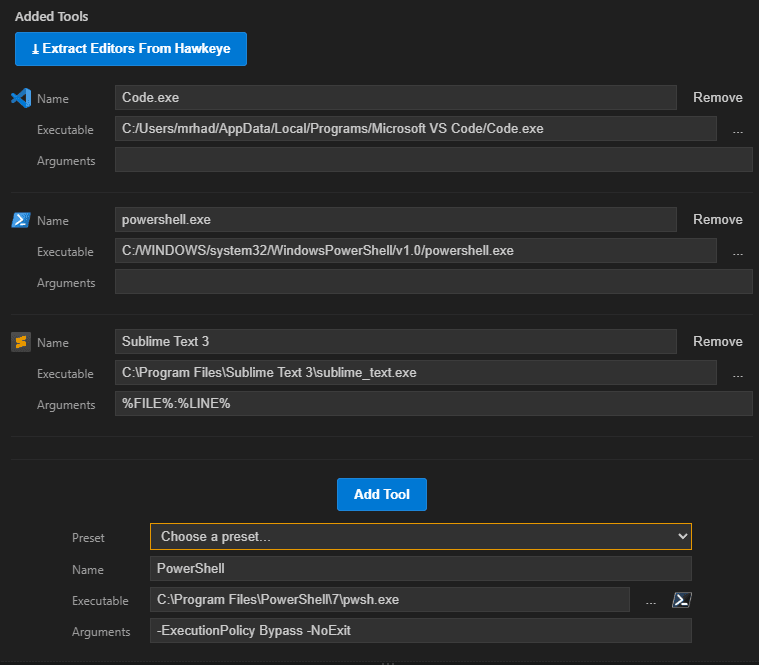This screenshot has height=665, width=759.
Task: Click the Added Tools heading
Action: 51,16
